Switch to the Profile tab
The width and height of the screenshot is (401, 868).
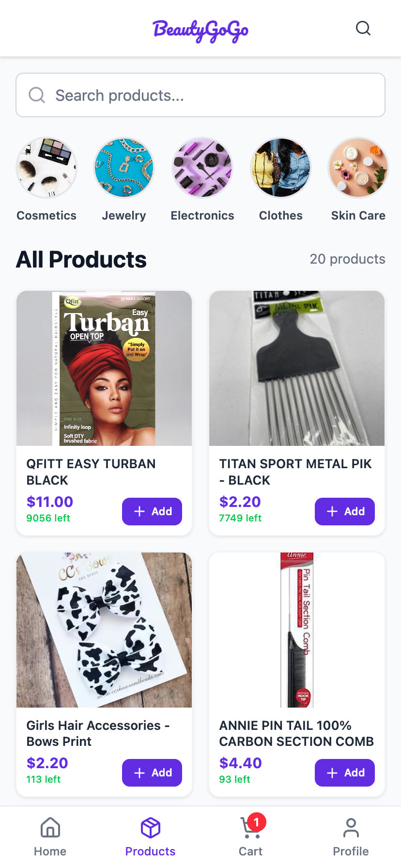351,836
